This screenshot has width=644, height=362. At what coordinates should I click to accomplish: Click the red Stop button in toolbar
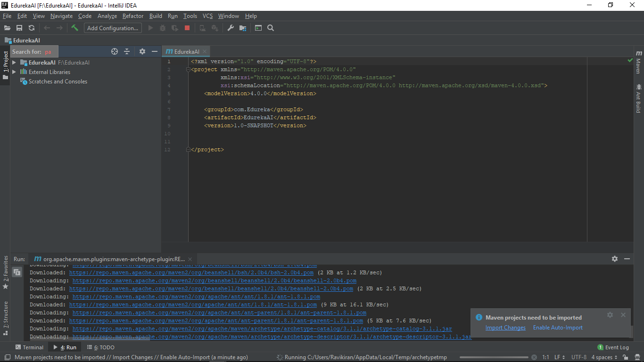(187, 28)
